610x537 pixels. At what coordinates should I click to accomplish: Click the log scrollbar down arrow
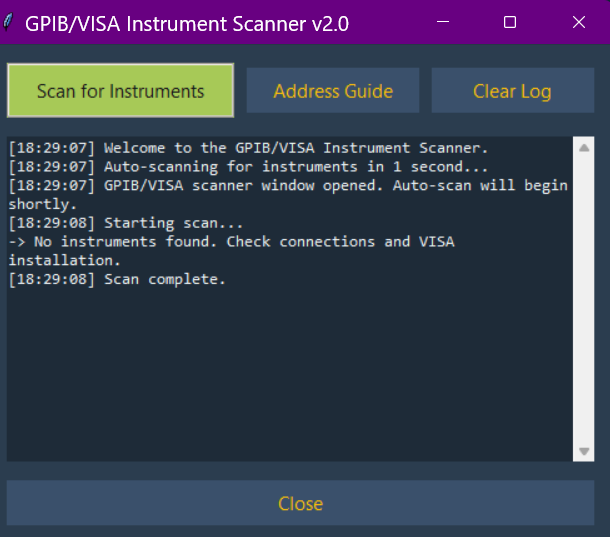tap(584, 451)
